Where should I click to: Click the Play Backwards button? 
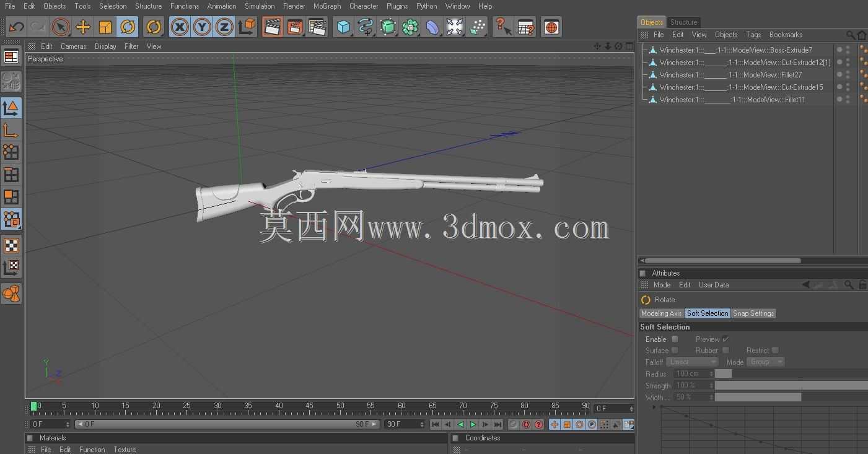pyautogui.click(x=460, y=424)
